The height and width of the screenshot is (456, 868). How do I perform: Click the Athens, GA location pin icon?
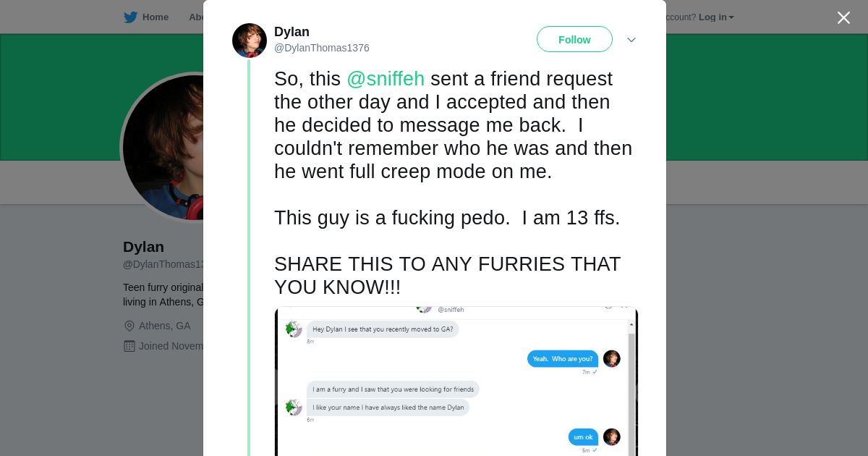coord(129,326)
